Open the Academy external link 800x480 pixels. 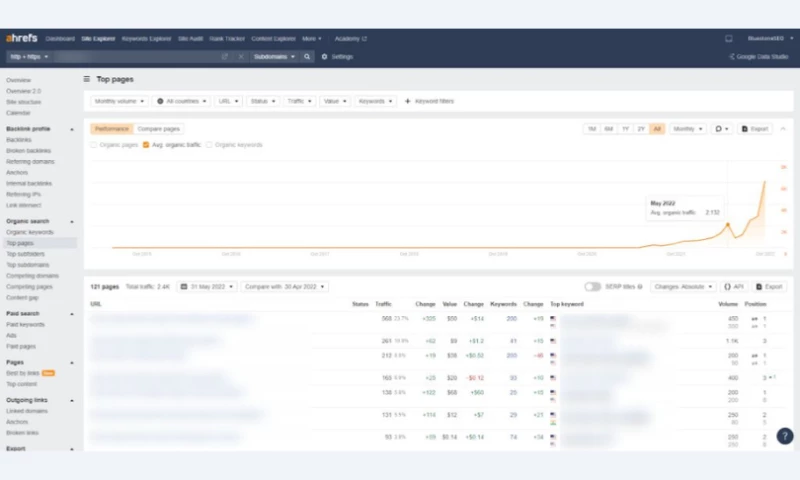(351, 39)
